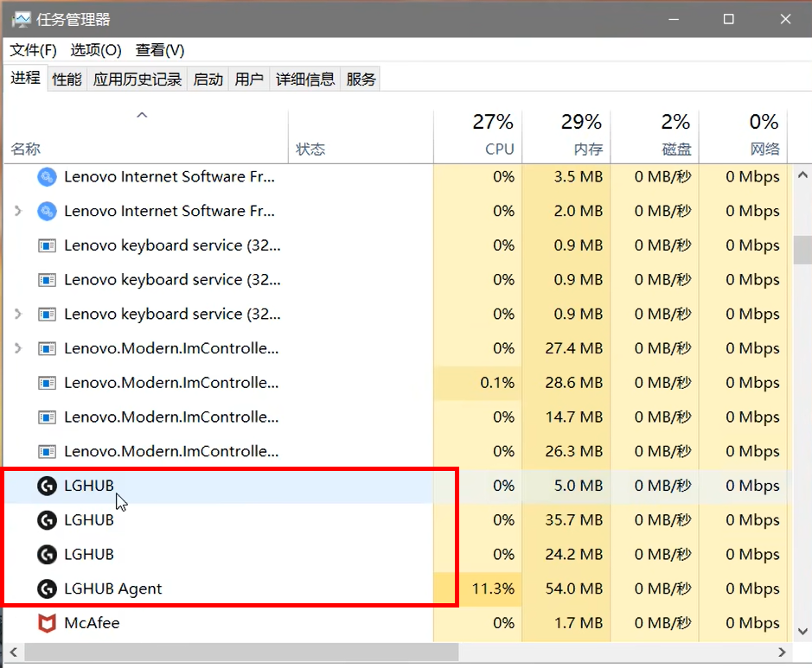The width and height of the screenshot is (812, 668).
Task: Switch to the 服务 tab
Action: click(361, 80)
